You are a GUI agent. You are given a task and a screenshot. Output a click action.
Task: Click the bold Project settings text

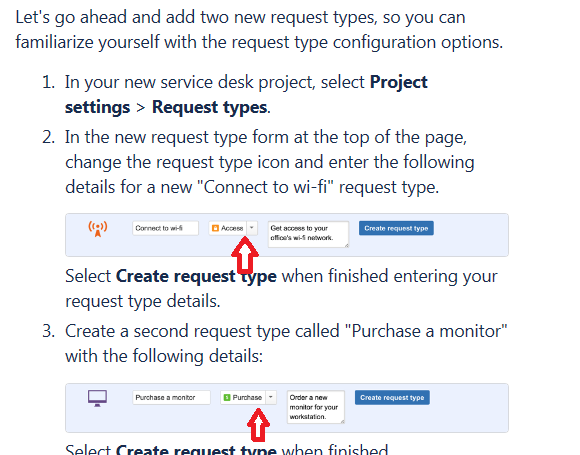click(x=246, y=94)
